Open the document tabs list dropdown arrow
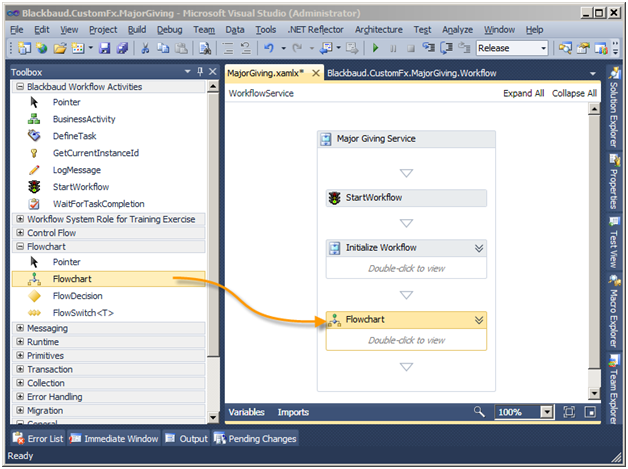This screenshot has width=628, height=469. tap(593, 74)
